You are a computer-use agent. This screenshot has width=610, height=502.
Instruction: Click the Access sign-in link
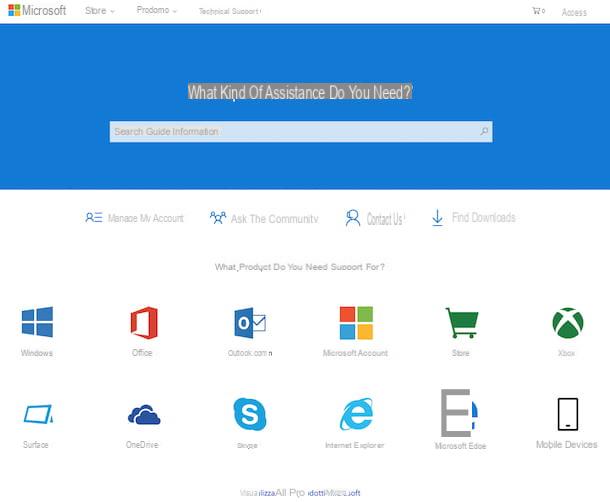tap(574, 12)
